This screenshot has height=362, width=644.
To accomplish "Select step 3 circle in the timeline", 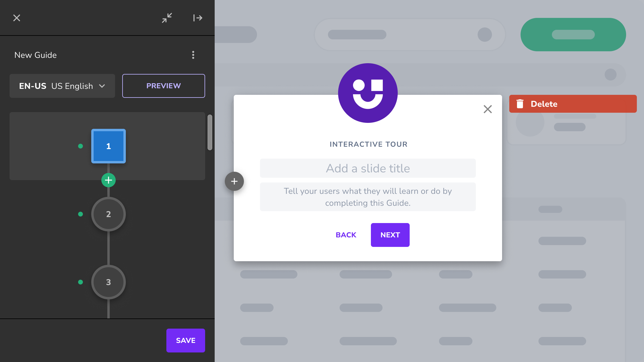I will click(x=109, y=282).
